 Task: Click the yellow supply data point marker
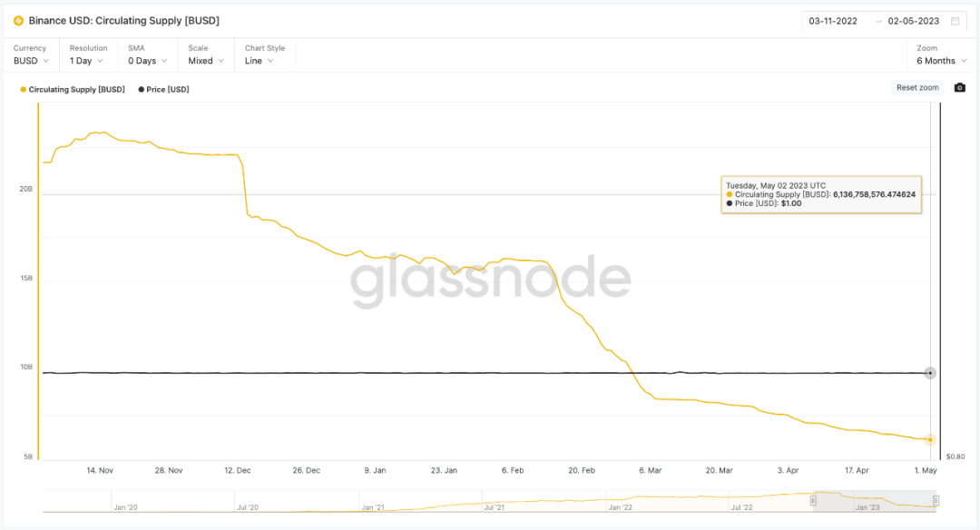(930, 439)
